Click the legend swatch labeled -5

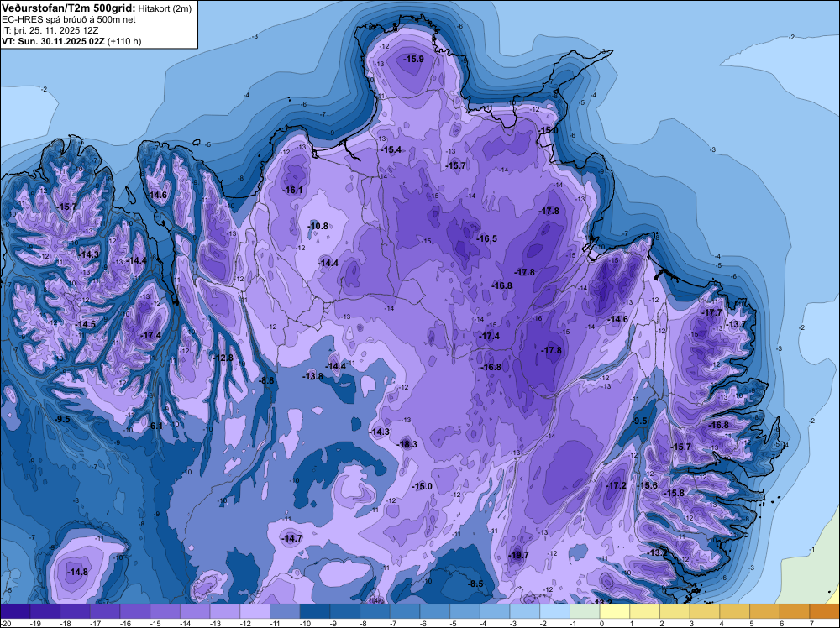click(465, 611)
